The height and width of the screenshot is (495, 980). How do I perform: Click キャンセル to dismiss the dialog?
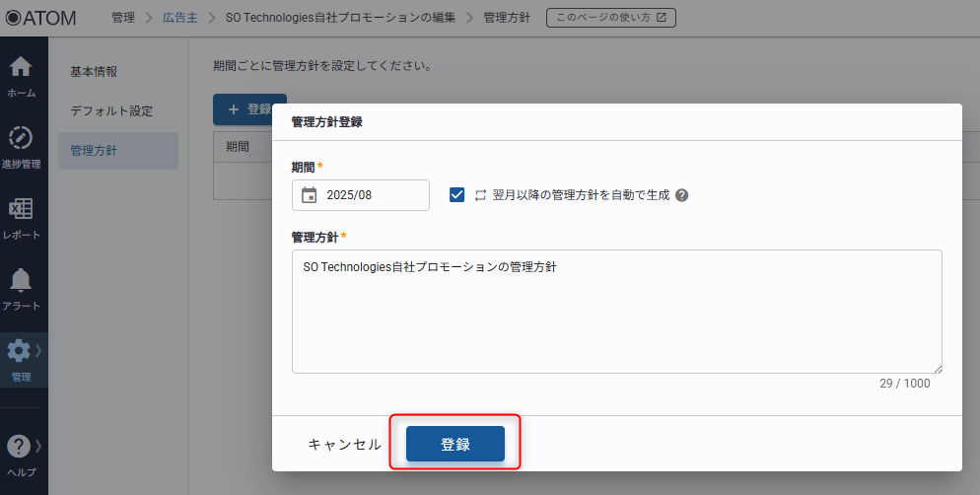coord(344,445)
